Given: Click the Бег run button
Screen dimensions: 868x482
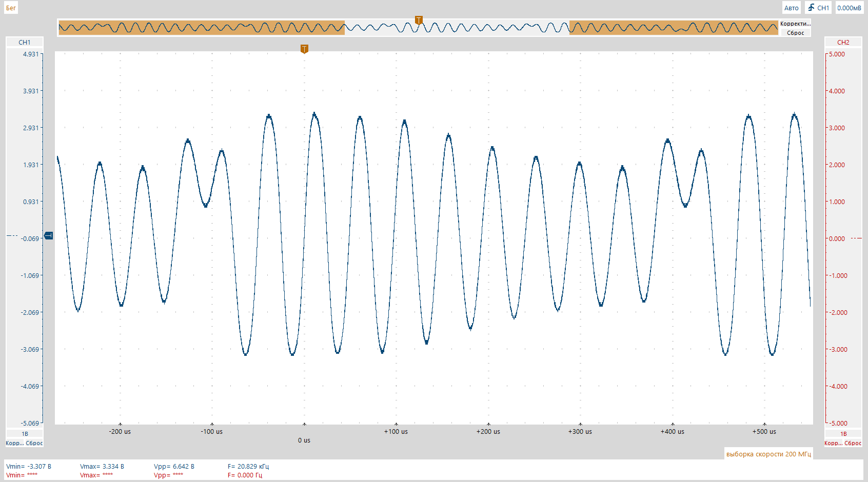Looking at the screenshot, I should tap(11, 8).
